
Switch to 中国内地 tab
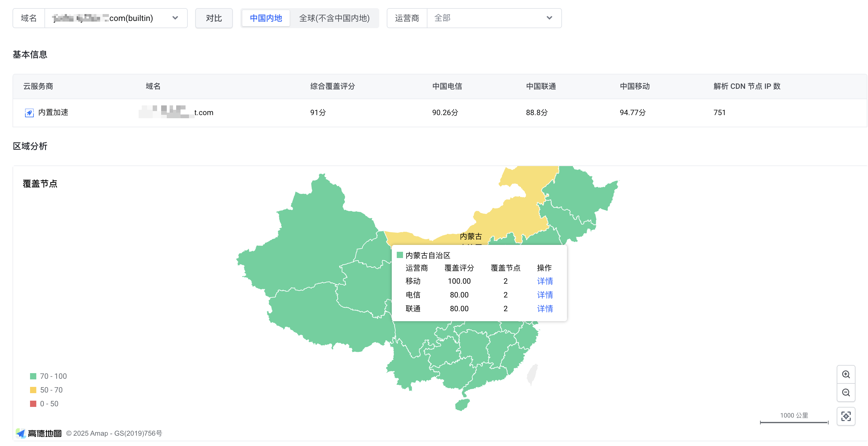pyautogui.click(x=266, y=18)
